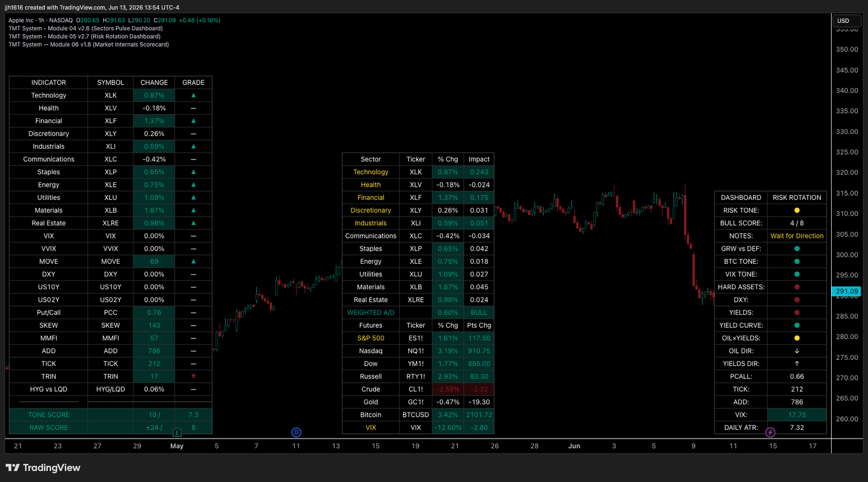Click the OIL DIR down arrow
This screenshot has width=868, height=482.
point(797,351)
